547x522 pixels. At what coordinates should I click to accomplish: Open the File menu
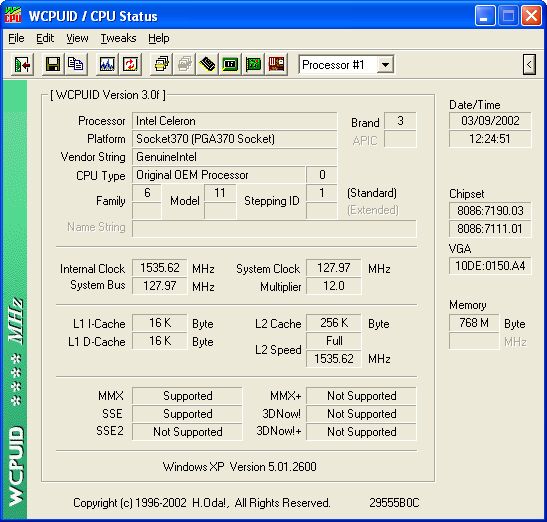[x=16, y=38]
